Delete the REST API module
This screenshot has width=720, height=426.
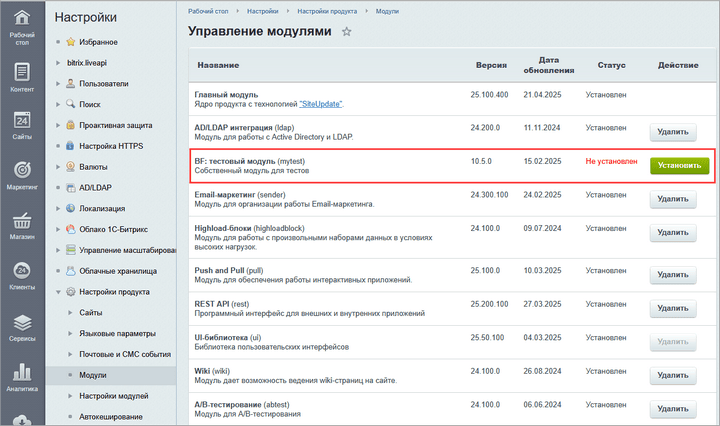pyautogui.click(x=673, y=308)
